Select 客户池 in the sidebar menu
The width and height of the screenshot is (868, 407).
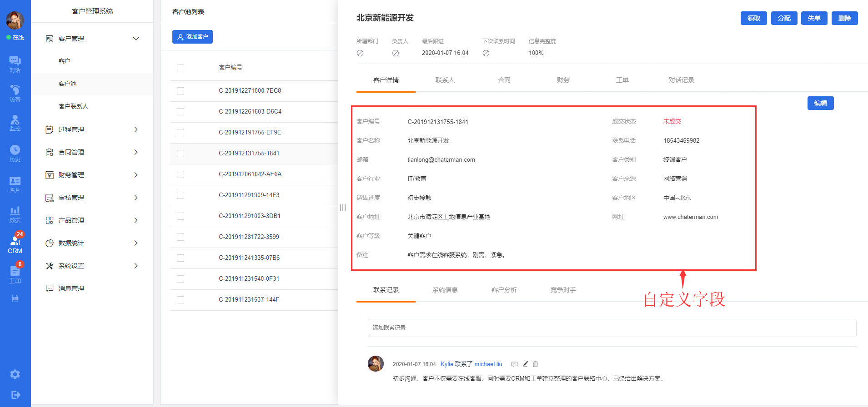pyautogui.click(x=92, y=84)
